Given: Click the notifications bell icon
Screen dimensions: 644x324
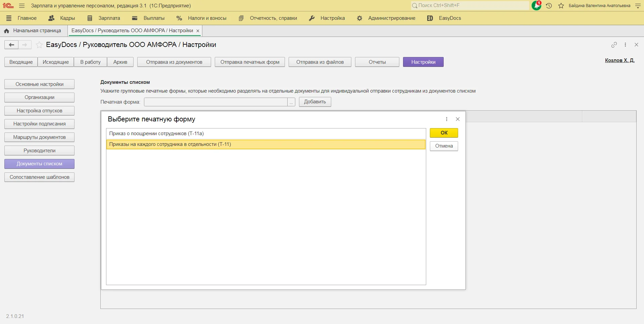Looking at the screenshot, I should click(x=536, y=6).
